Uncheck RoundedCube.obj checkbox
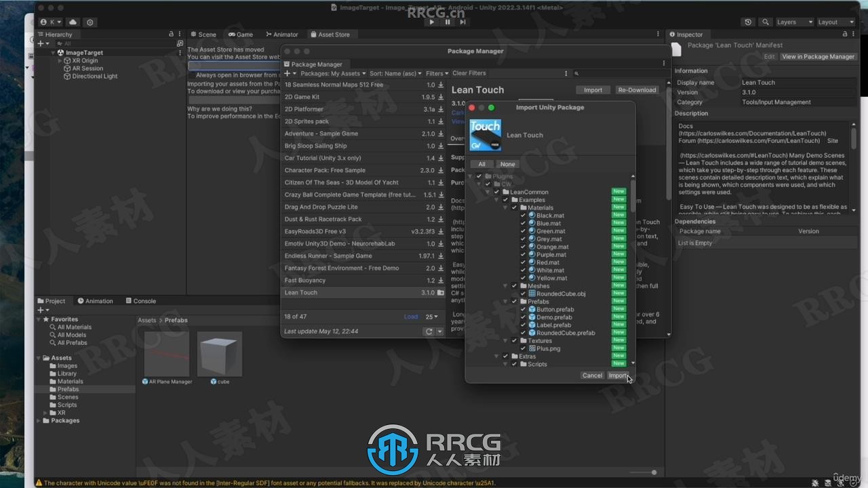Screen dimensions: 868x488 (x=523, y=293)
